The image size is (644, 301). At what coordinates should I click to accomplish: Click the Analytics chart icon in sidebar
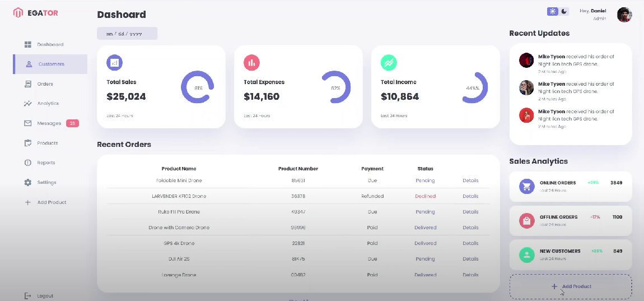pos(28,104)
